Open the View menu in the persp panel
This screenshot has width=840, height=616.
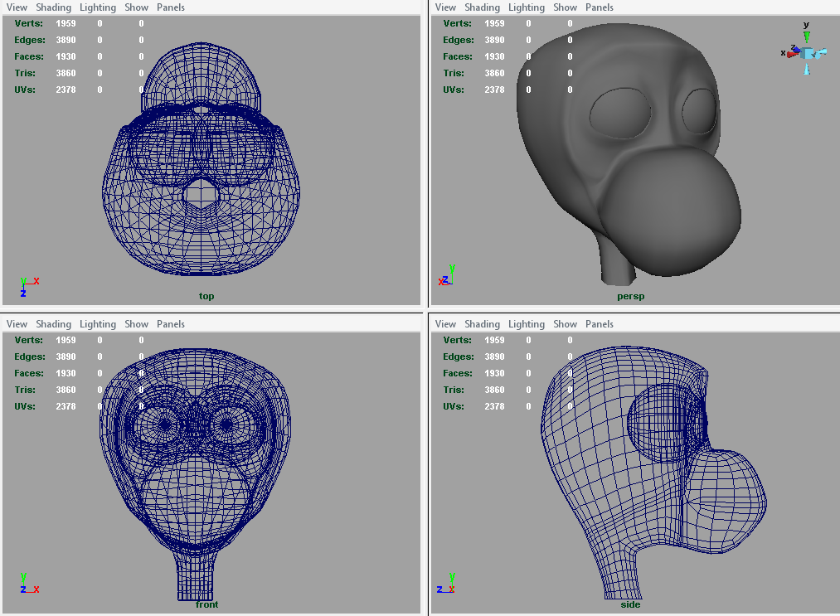445,7
